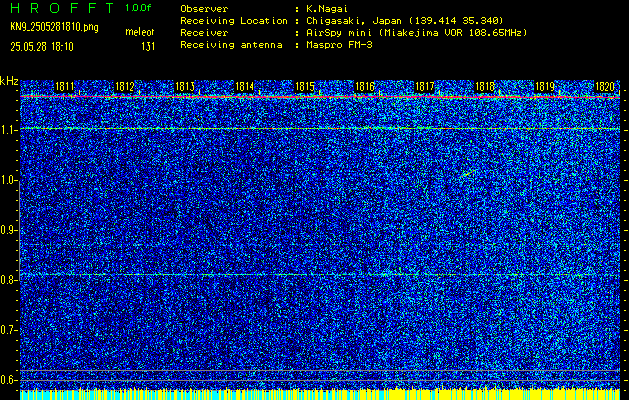This screenshot has width=629, height=400.
Task: Click the AirSpy mini receiver text
Action: point(416,33)
